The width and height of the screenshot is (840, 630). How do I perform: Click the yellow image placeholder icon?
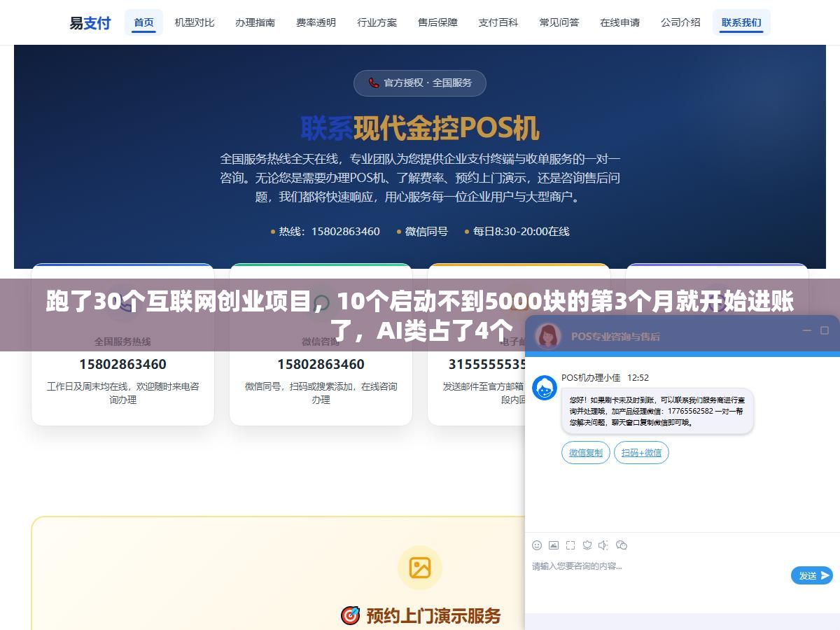point(420,568)
